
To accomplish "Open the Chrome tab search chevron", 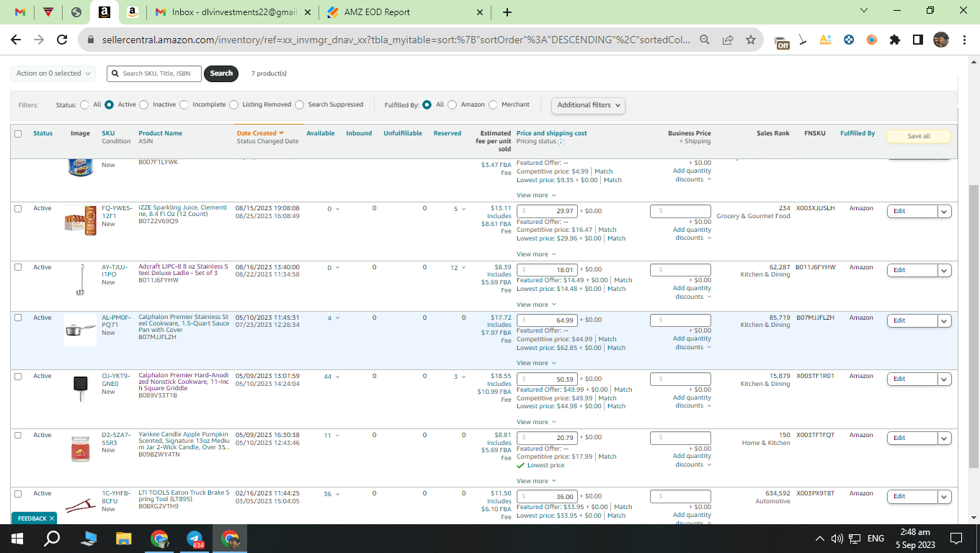I will pyautogui.click(x=865, y=11).
